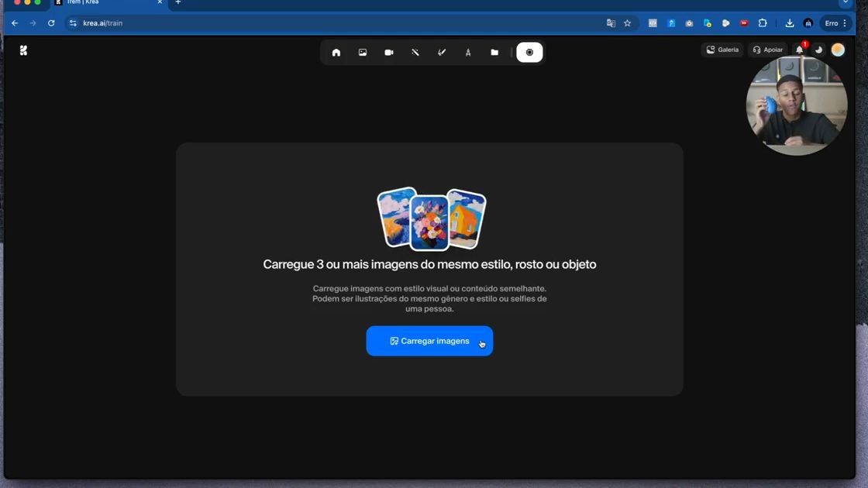The image size is (868, 488).
Task: Open the brush edit tool icon
Action: tap(442, 53)
